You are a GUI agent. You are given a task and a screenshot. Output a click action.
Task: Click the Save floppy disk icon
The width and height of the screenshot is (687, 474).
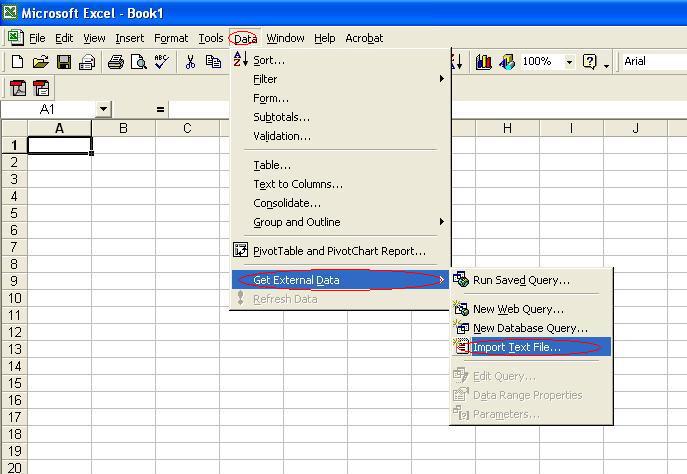tap(64, 62)
